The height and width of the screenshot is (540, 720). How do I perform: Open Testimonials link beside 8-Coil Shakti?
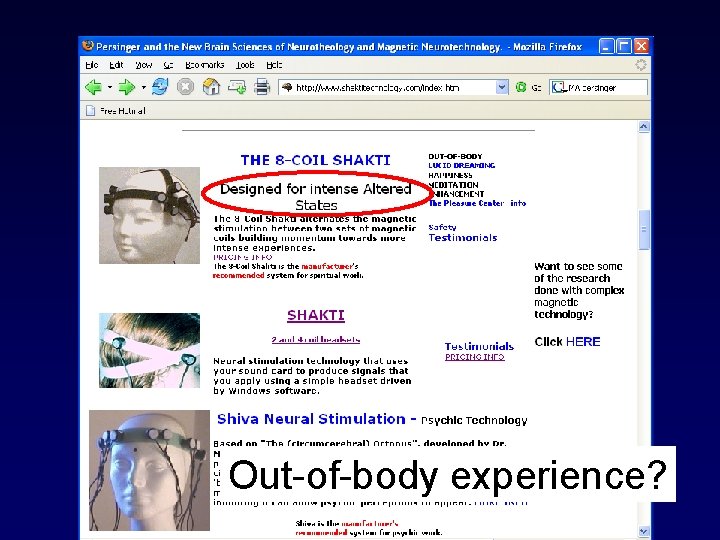click(x=463, y=237)
